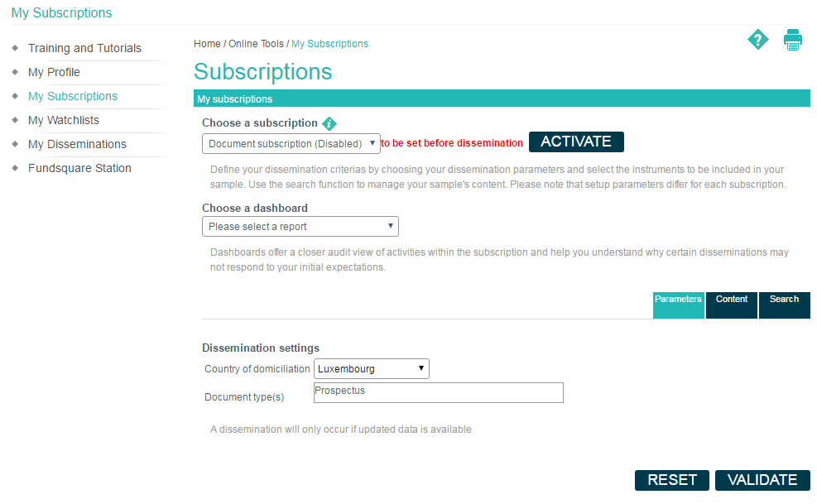Expand the Please select a report dropdown
The image size is (817, 504).
coord(300,226)
